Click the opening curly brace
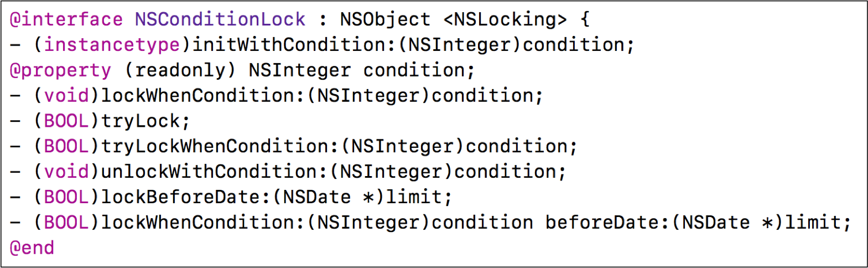Image resolution: width=868 pixels, height=268 pixels. 585,19
